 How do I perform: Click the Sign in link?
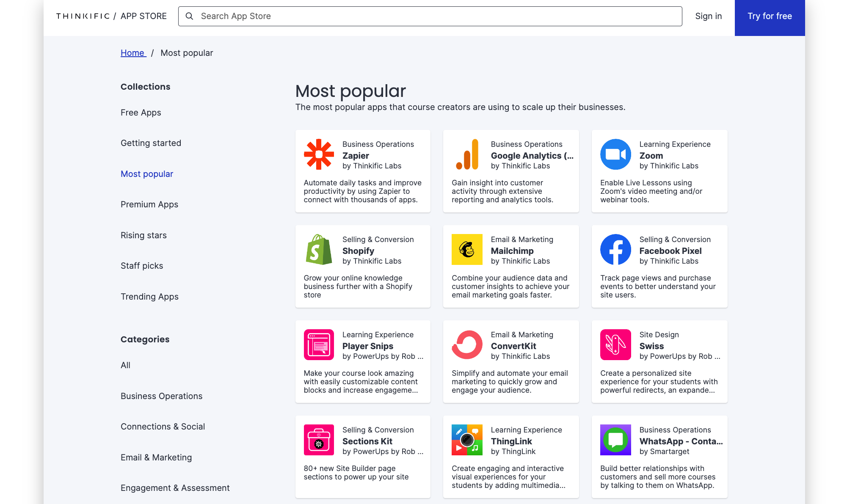(x=709, y=16)
